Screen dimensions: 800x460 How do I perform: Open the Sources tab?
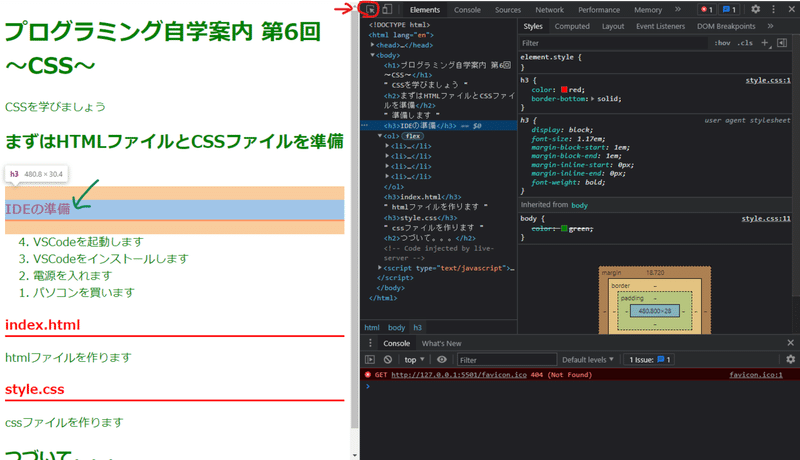click(508, 10)
